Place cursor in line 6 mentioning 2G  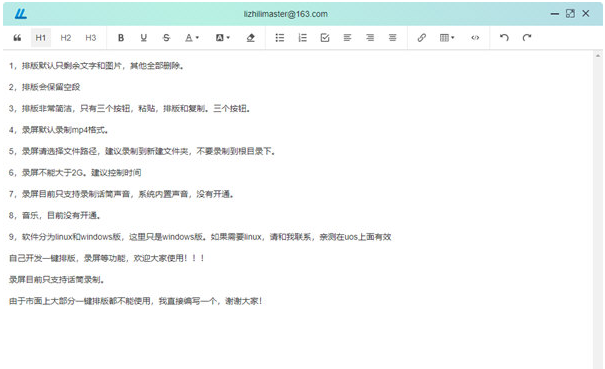75,173
